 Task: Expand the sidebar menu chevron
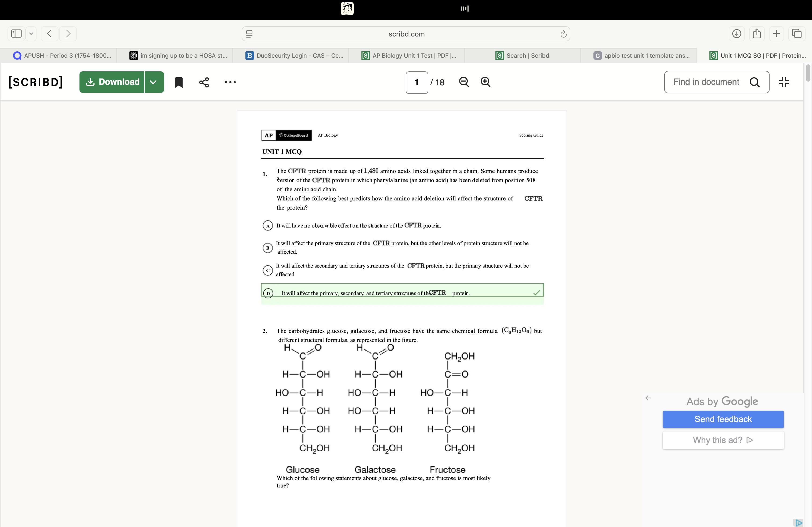(31, 34)
